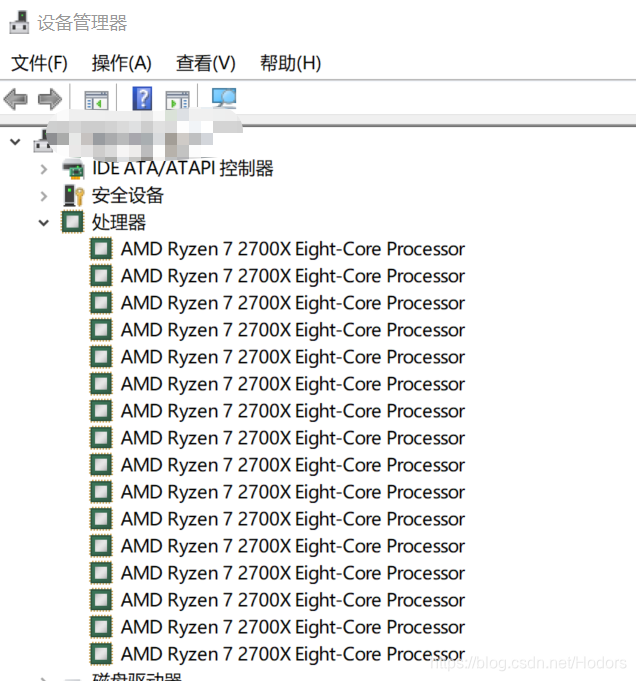Click the Forward arrow toolbar icon
The image size is (636, 681).
tap(50, 99)
